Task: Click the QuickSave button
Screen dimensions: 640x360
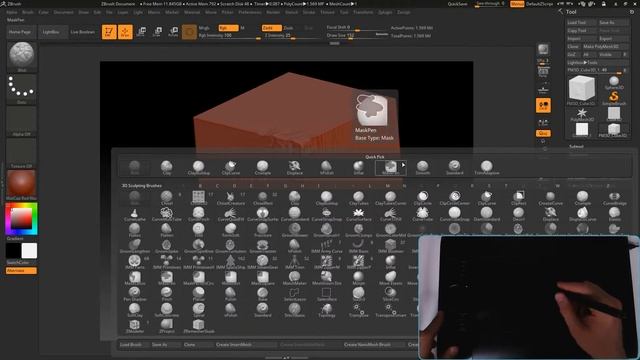Action: (x=458, y=4)
